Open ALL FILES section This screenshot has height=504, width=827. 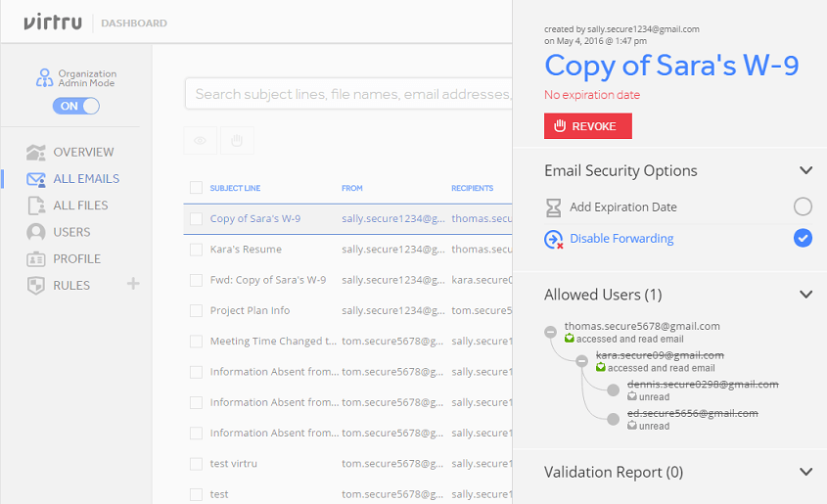80,206
